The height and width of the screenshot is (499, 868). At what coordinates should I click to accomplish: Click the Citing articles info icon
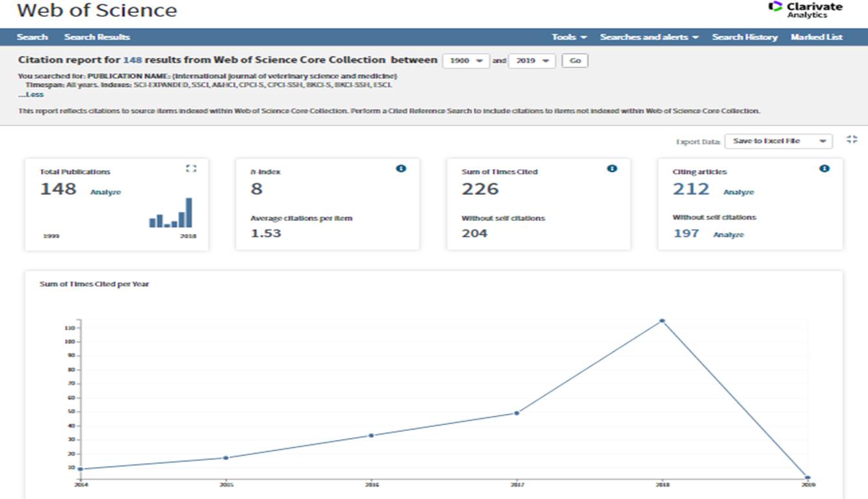pos(824,168)
